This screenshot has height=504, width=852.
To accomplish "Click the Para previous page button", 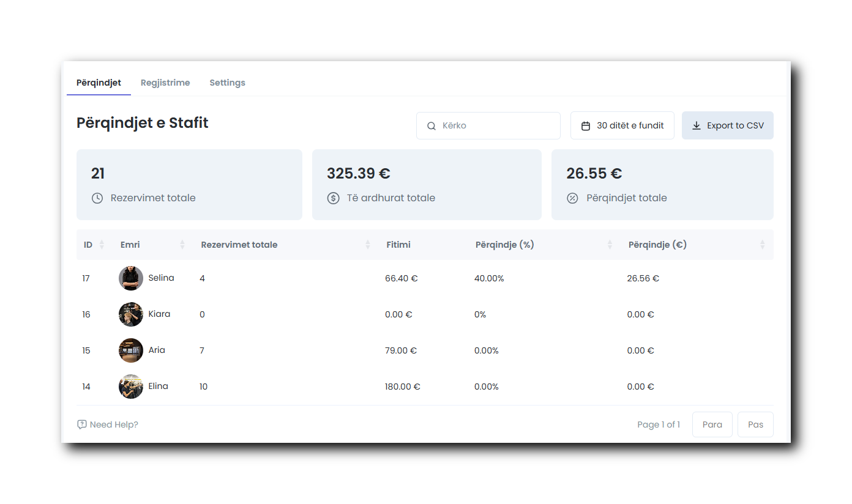I will [712, 424].
